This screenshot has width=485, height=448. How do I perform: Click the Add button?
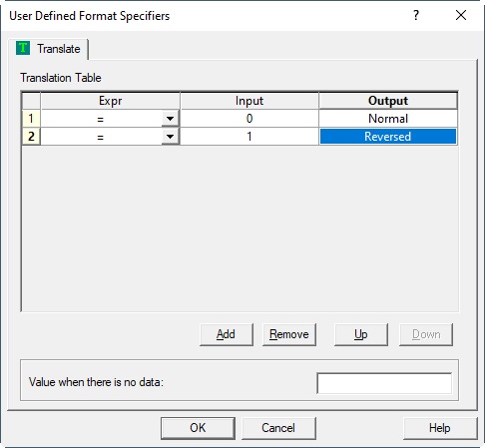pos(227,334)
